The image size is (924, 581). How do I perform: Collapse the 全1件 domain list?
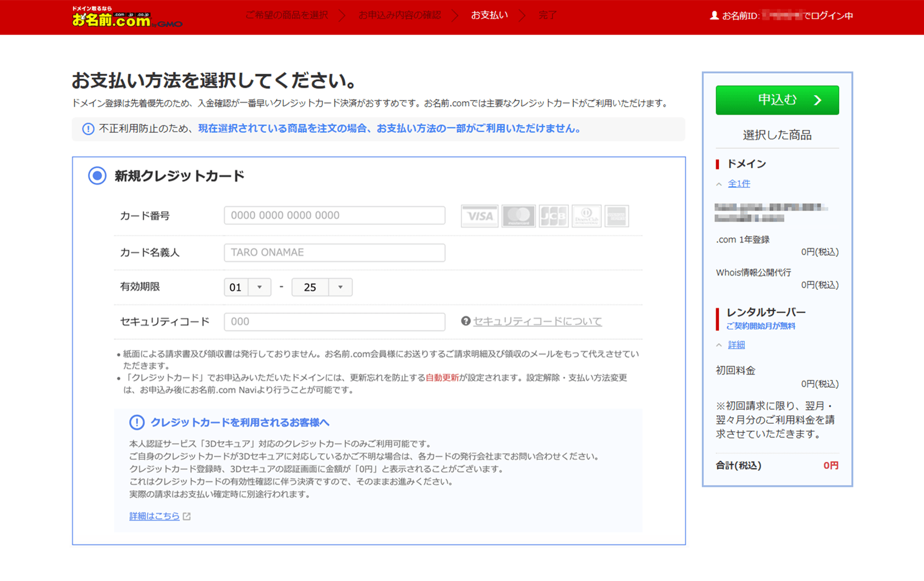(738, 184)
